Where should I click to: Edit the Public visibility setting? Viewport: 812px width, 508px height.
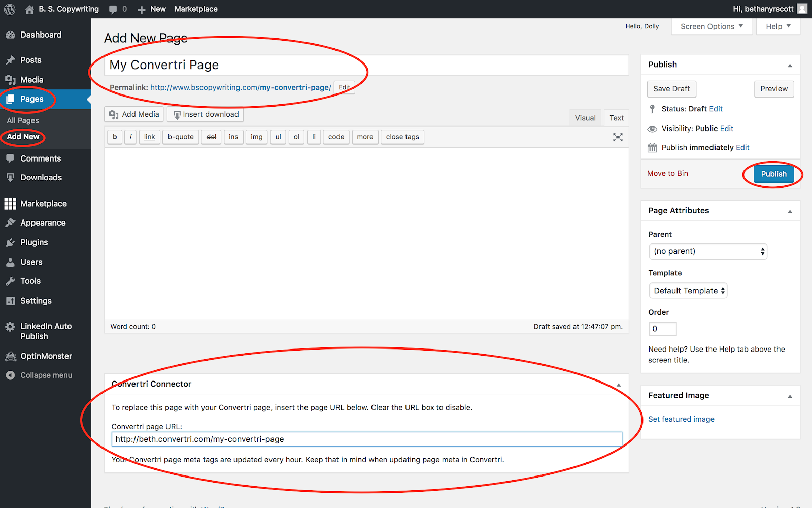click(727, 129)
